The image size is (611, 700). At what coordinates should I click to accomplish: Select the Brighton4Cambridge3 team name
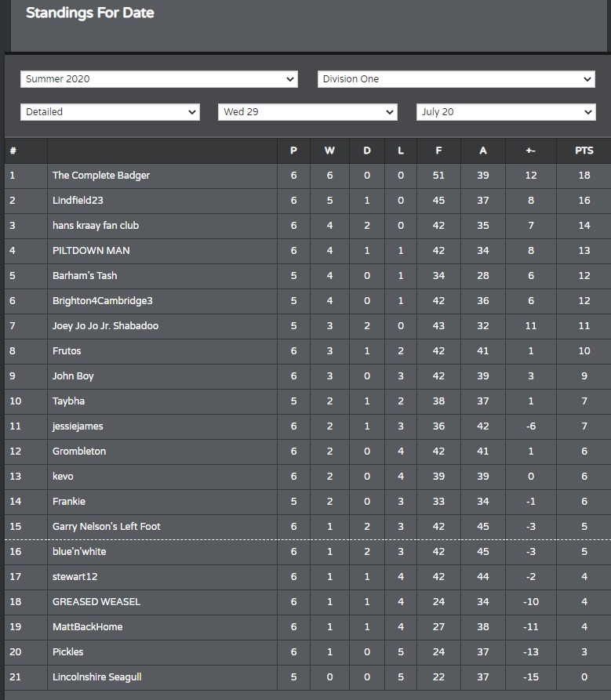coord(102,301)
